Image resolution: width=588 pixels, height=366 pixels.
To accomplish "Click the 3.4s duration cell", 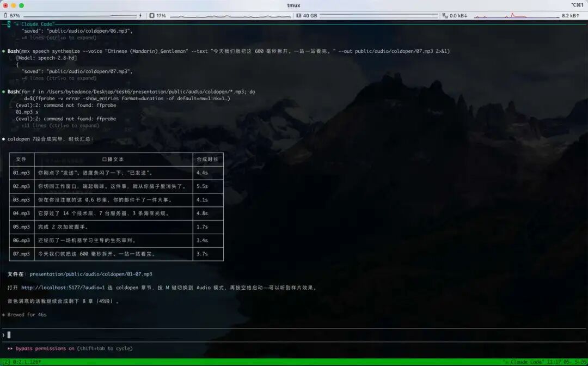I will [208, 240].
